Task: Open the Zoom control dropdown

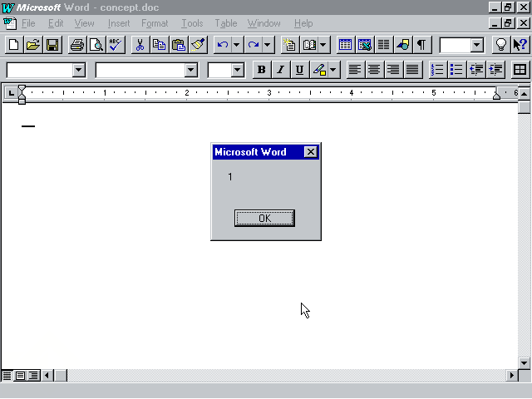Action: point(477,45)
